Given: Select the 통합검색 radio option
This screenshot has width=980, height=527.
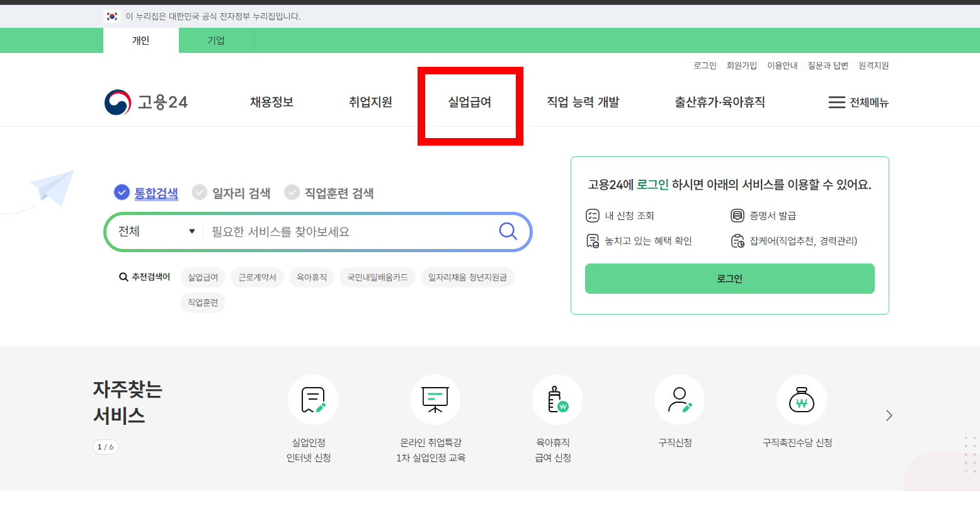Looking at the screenshot, I should [122, 192].
